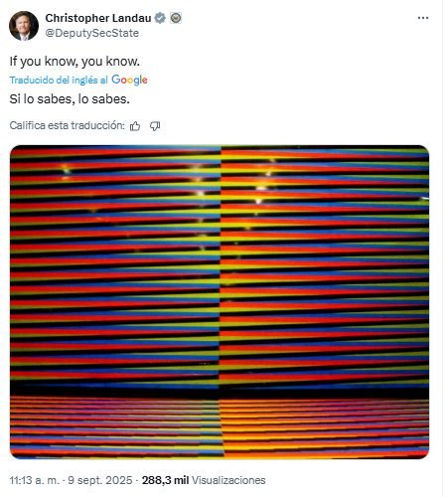This screenshot has width=448, height=497.
Task: Open the Christopher Landau display name
Action: [x=98, y=18]
